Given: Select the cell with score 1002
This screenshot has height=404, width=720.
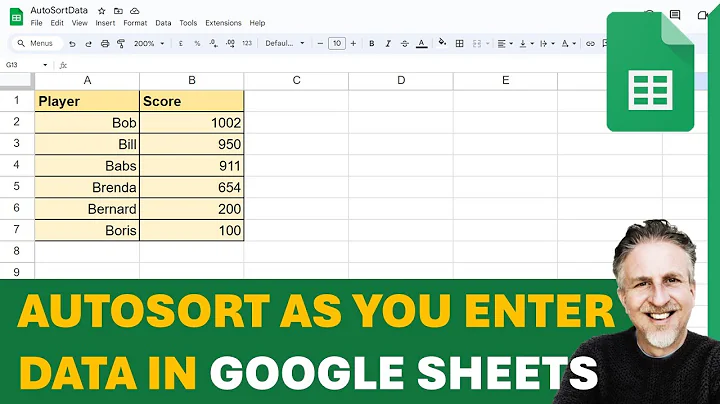Looking at the screenshot, I should [192, 123].
